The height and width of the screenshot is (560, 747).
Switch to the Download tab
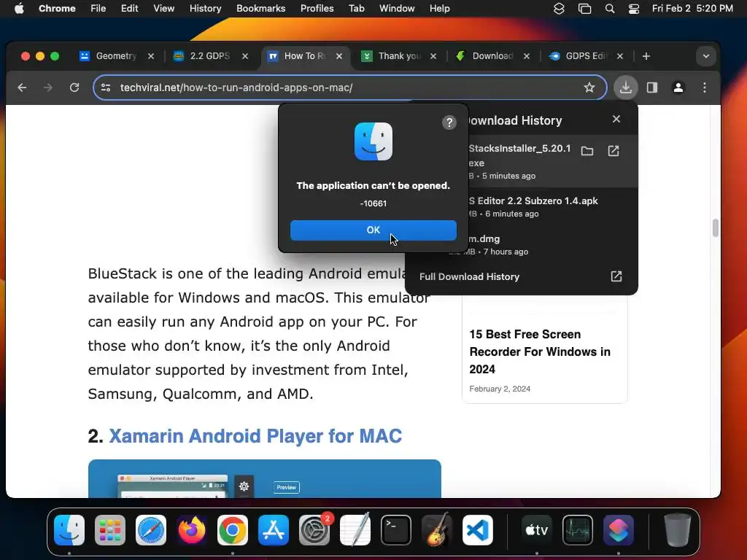pyautogui.click(x=492, y=56)
